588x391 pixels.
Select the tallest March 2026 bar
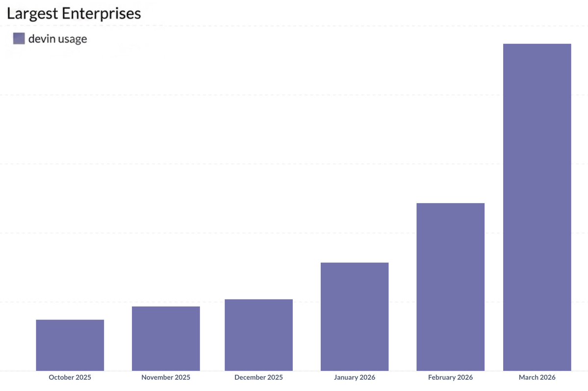537,207
